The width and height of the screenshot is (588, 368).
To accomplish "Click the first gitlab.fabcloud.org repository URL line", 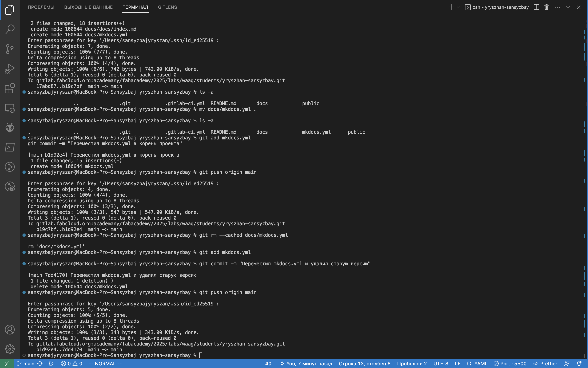I will pyautogui.click(x=156, y=81).
